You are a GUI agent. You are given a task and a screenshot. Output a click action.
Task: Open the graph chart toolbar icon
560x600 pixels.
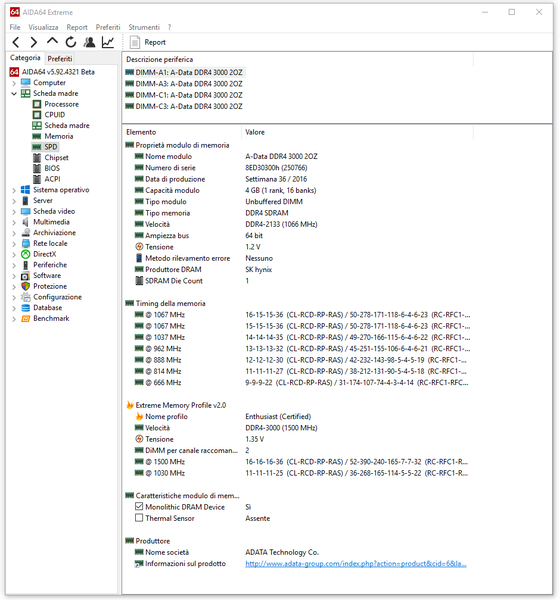click(x=108, y=42)
